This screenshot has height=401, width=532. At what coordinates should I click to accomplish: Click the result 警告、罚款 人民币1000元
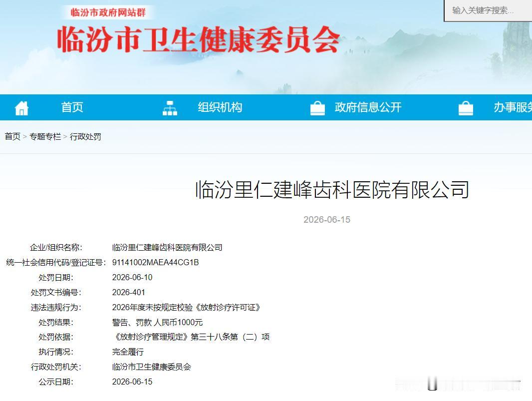[x=157, y=322]
